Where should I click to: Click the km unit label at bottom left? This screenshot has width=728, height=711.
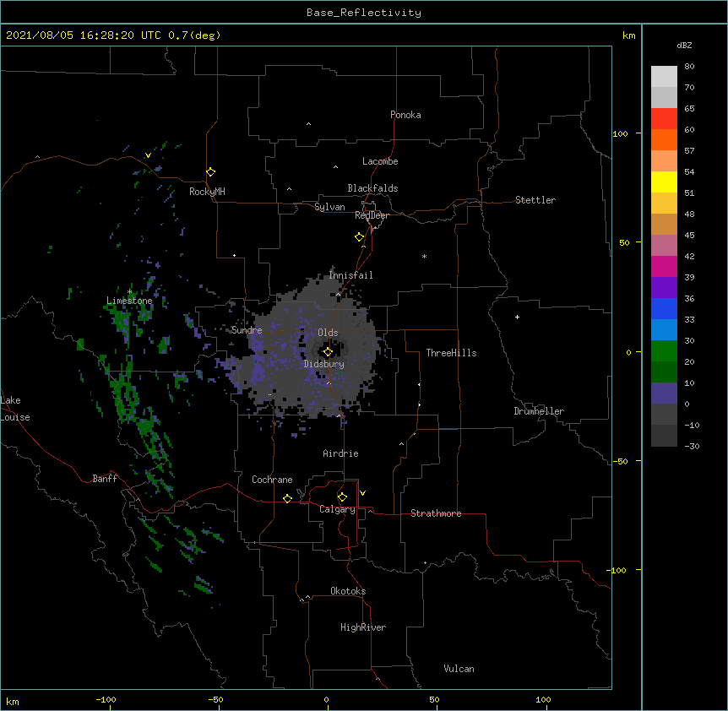pyautogui.click(x=13, y=701)
